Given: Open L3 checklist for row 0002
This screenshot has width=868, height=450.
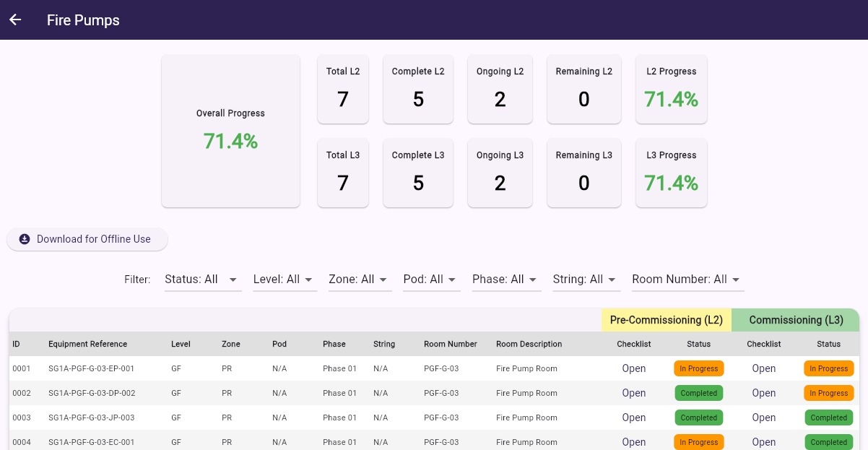Looking at the screenshot, I should [764, 393].
